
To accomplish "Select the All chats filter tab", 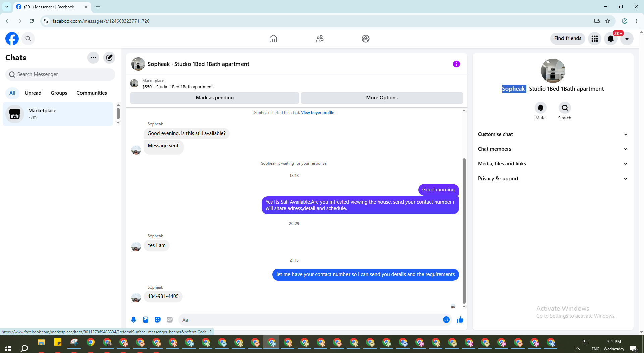I will pyautogui.click(x=12, y=93).
